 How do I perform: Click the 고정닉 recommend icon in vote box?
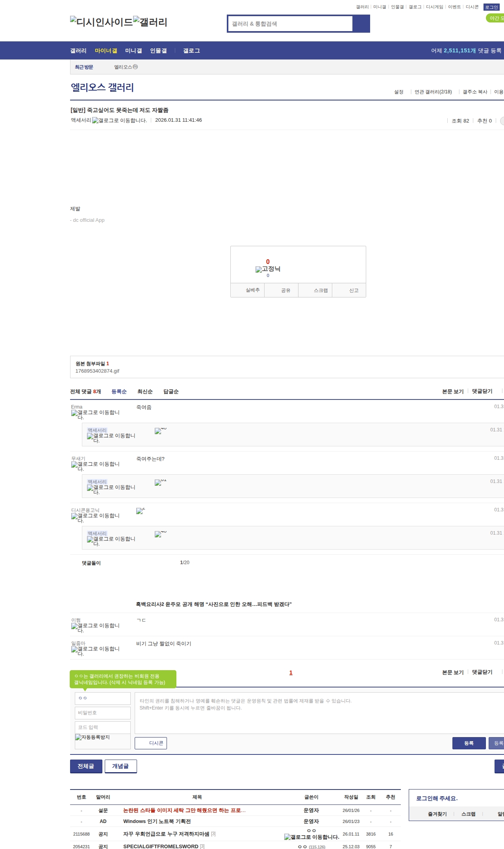268,269
